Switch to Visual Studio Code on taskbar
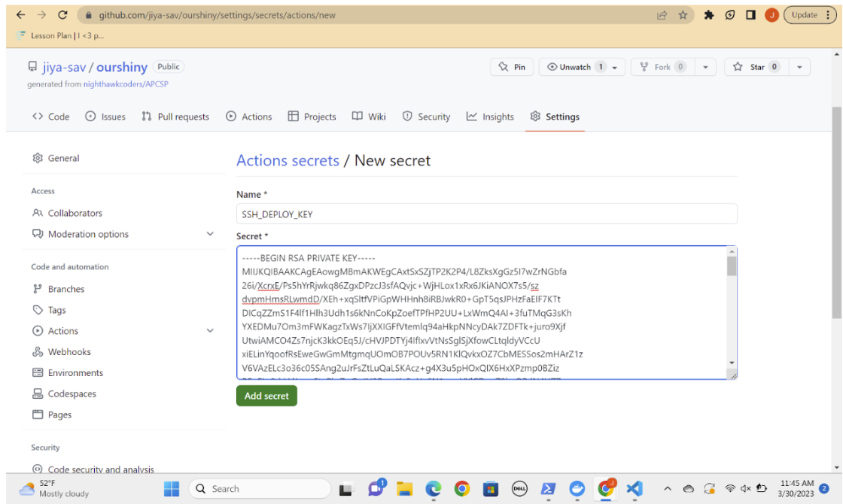This screenshot has height=504, width=843. (635, 489)
